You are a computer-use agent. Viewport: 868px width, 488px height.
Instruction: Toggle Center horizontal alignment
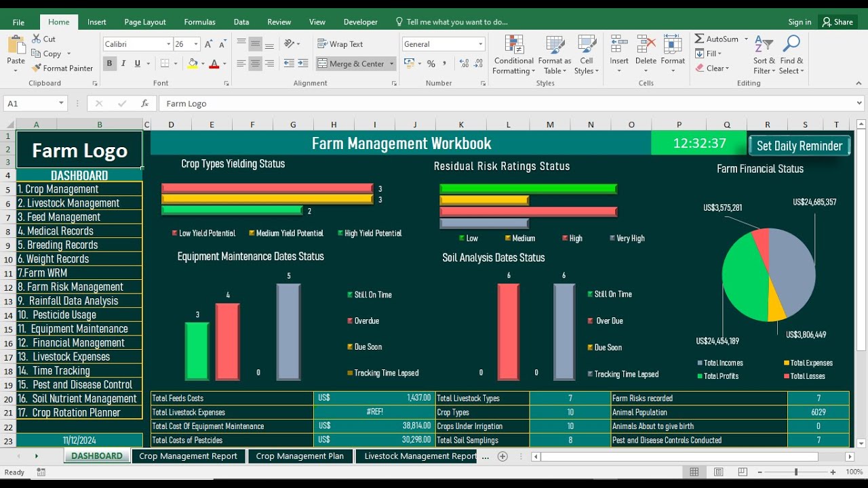256,64
